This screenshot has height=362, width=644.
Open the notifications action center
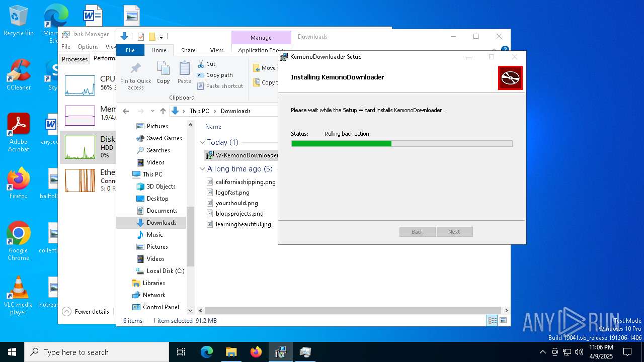tap(627, 352)
